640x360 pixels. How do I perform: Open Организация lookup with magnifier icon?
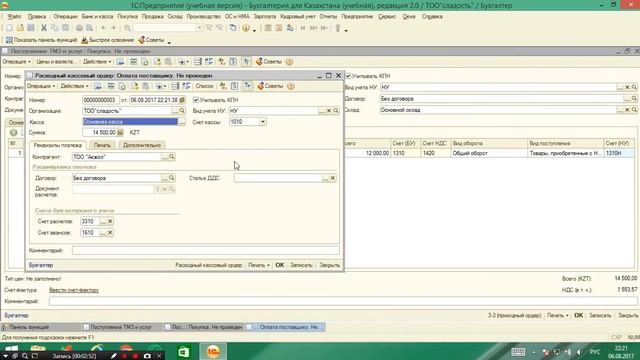(182, 111)
